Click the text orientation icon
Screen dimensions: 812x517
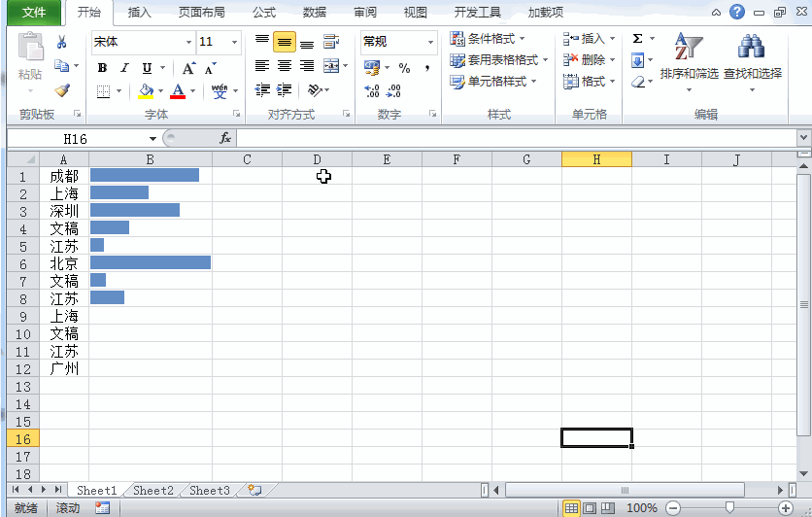point(315,90)
